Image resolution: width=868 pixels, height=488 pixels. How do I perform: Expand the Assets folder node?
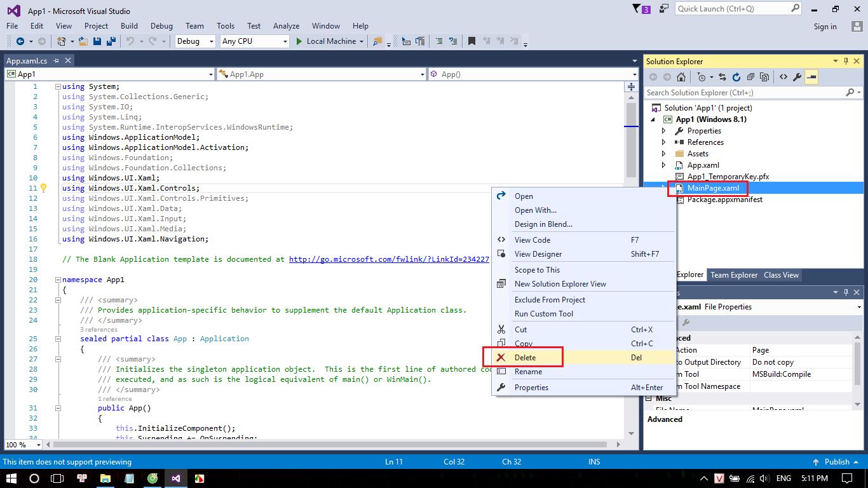pos(664,154)
